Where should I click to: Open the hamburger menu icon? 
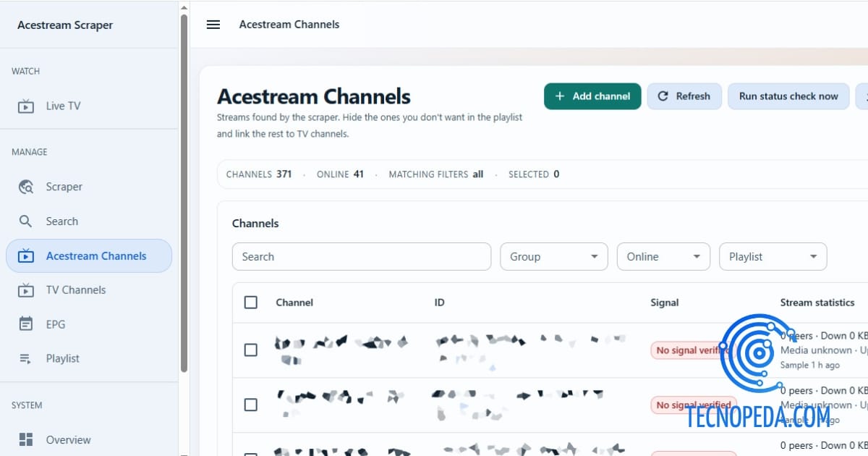click(213, 24)
